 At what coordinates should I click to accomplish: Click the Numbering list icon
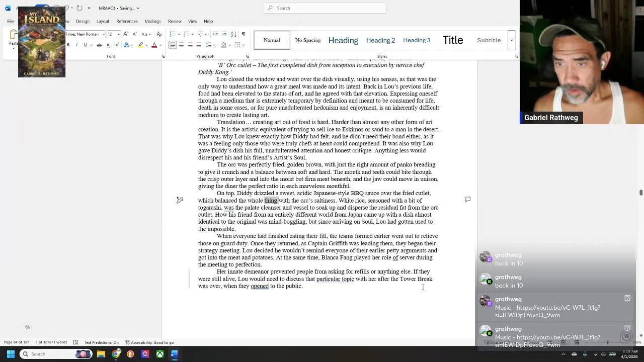pos(186,34)
